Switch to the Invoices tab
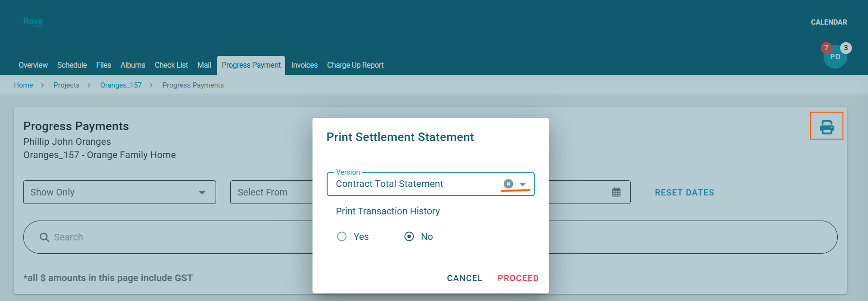 (x=304, y=65)
